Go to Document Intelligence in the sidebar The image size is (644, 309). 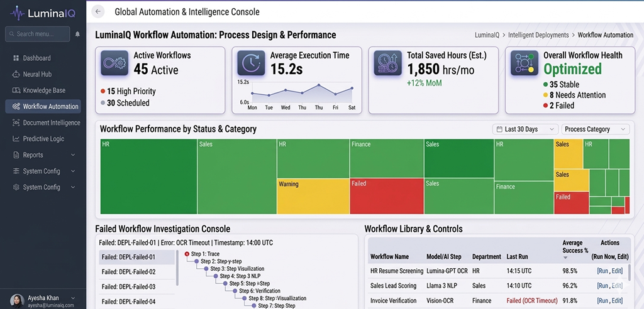51,123
